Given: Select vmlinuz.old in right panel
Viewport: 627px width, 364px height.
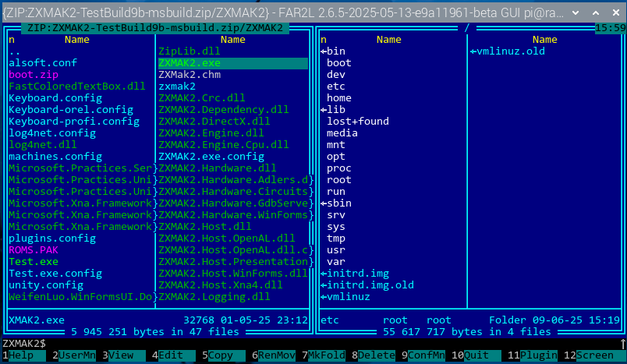Looking at the screenshot, I should [x=508, y=51].
